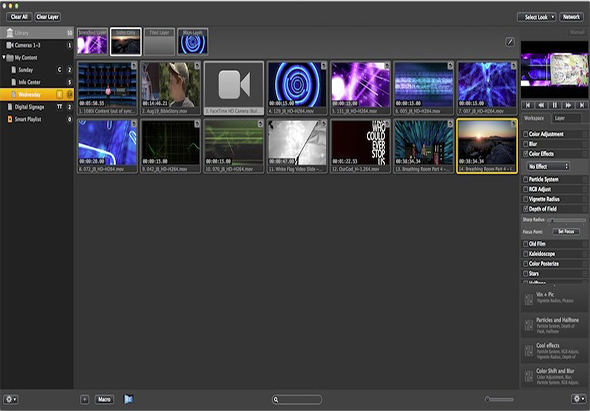
Task: Click the C badge on the Sunday row
Action: point(59,70)
